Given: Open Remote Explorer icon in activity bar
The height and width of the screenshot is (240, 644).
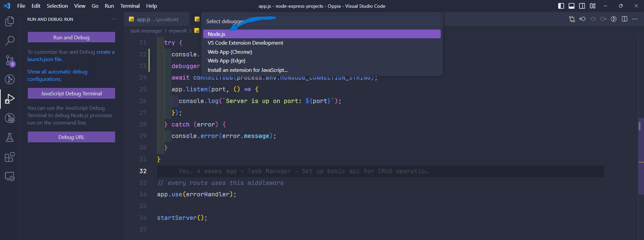Looking at the screenshot, I should [x=10, y=177].
